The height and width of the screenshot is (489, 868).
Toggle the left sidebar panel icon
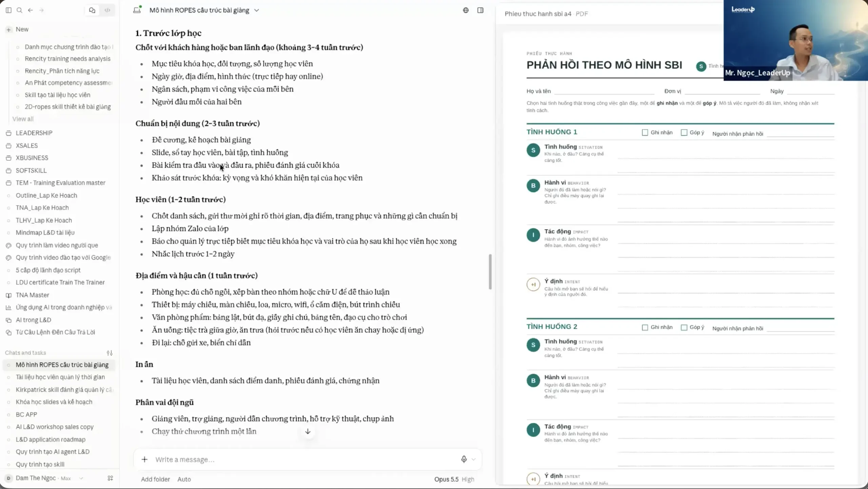pyautogui.click(x=9, y=10)
